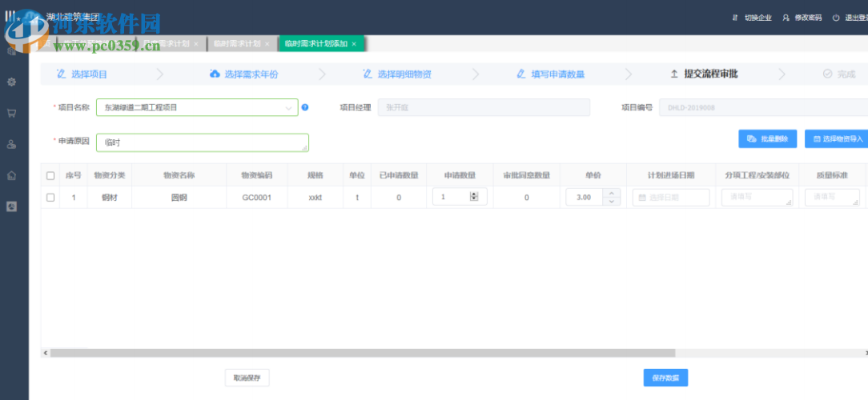Close the 临时需求计划 tab
Screen dimensions: 868x400
(267, 44)
